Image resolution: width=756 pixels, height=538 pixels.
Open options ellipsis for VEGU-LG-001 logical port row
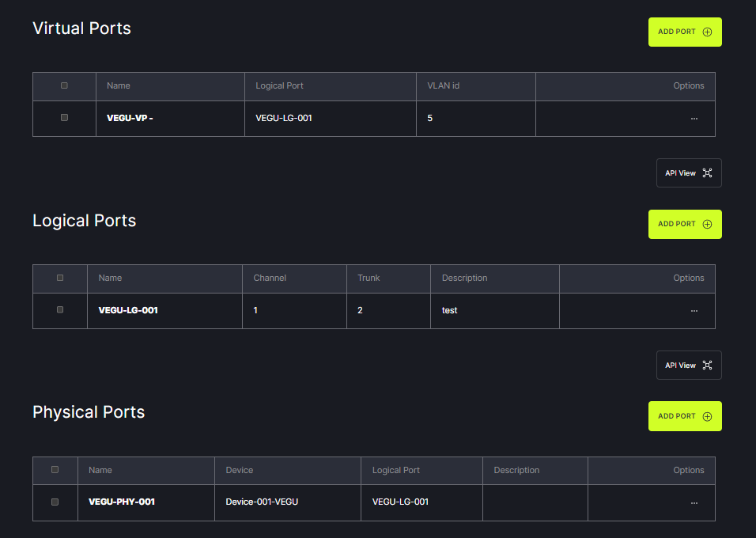[x=694, y=311]
